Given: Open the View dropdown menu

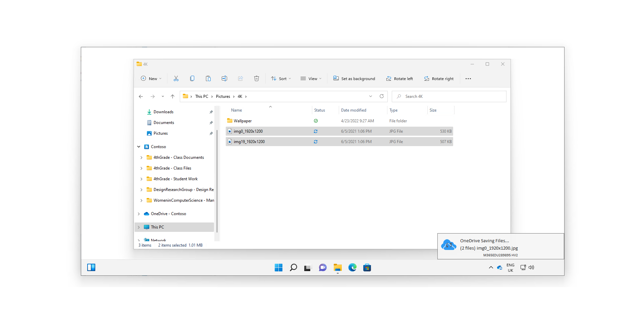Looking at the screenshot, I should 311,79.
